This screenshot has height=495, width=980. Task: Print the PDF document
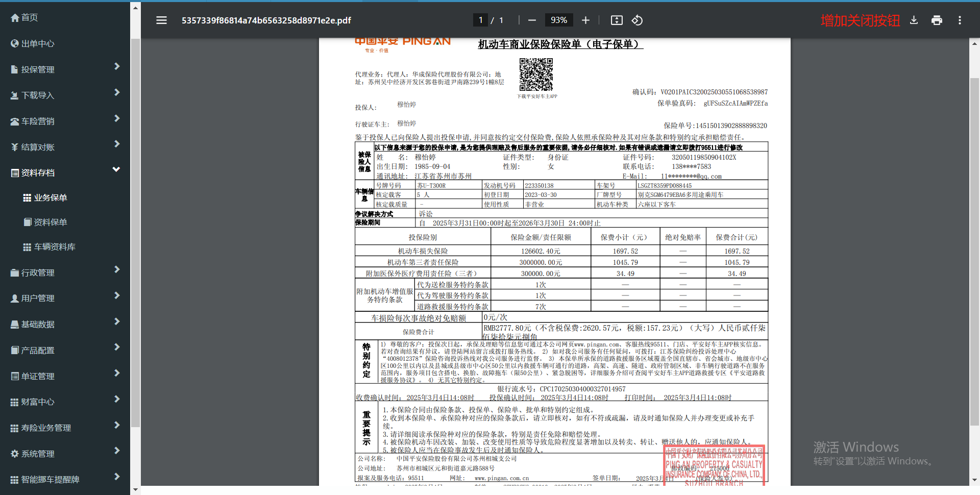937,20
